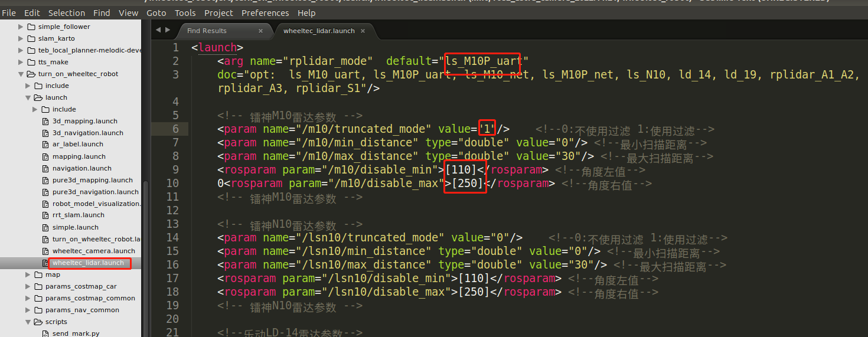Open 3d_navigation.launch file
Viewport: 868px width, 337px height.
coord(88,133)
